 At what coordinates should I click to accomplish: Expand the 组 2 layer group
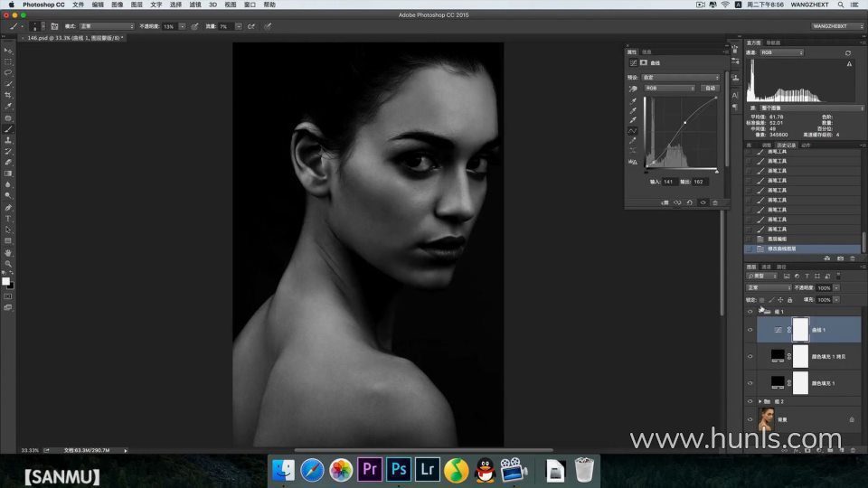(759, 401)
